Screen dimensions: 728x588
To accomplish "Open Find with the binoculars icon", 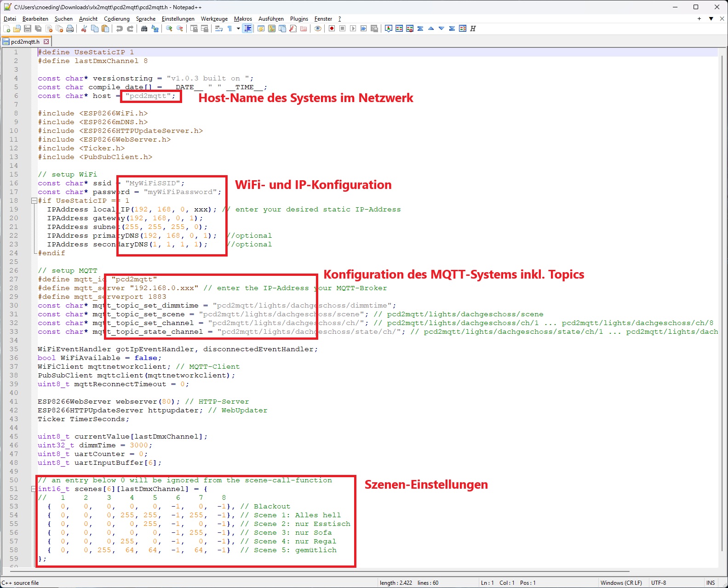I will pos(144,29).
